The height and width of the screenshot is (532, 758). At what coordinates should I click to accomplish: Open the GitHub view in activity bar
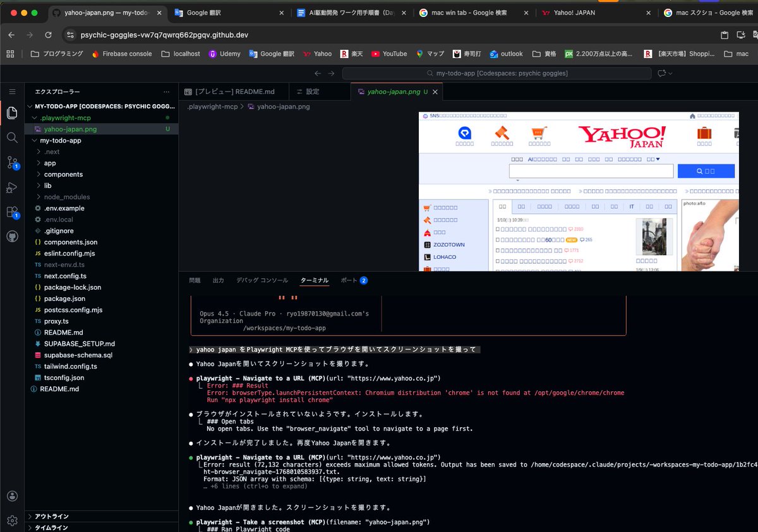point(12,237)
